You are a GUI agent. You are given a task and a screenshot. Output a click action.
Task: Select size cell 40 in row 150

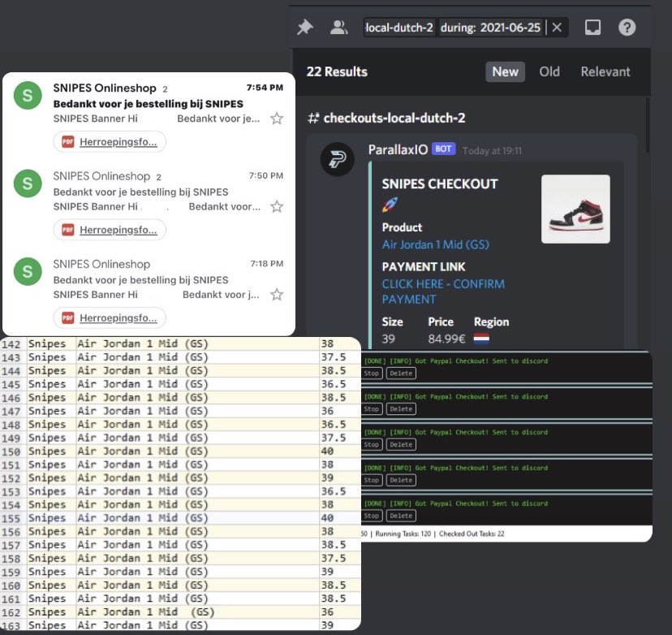pos(339,451)
